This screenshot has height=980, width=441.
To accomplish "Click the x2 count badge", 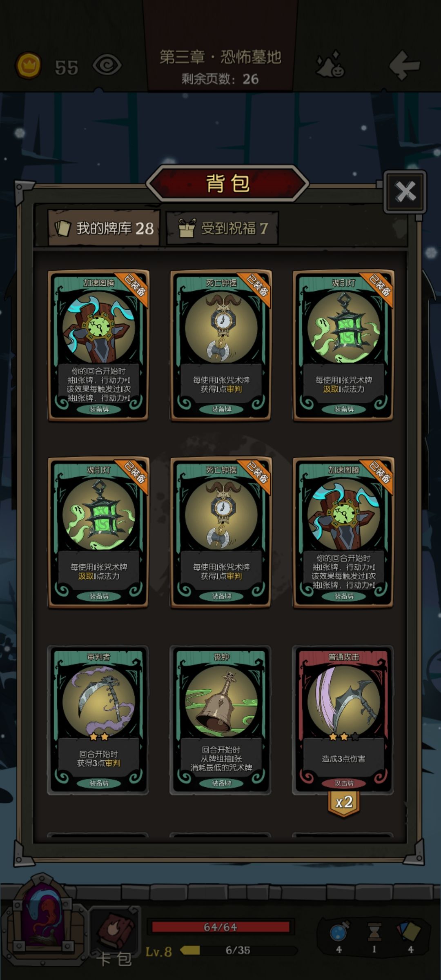I will pyautogui.click(x=344, y=802).
